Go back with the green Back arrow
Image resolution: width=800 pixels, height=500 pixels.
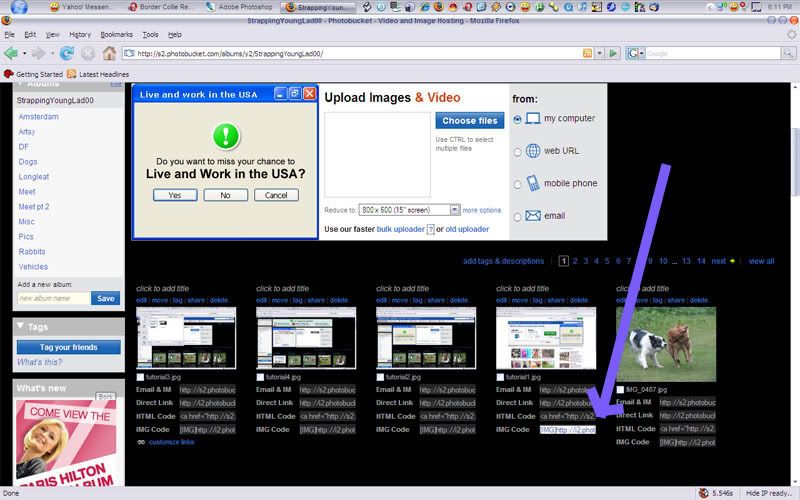click(11, 53)
